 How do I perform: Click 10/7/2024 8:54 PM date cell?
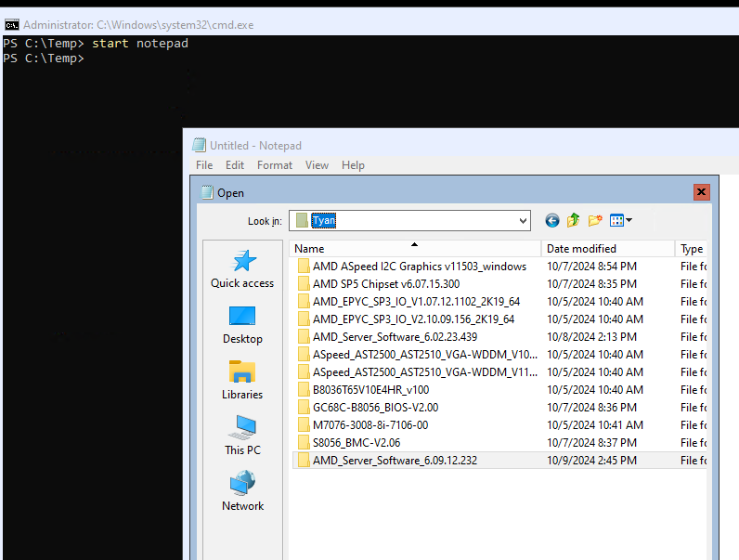coord(591,267)
